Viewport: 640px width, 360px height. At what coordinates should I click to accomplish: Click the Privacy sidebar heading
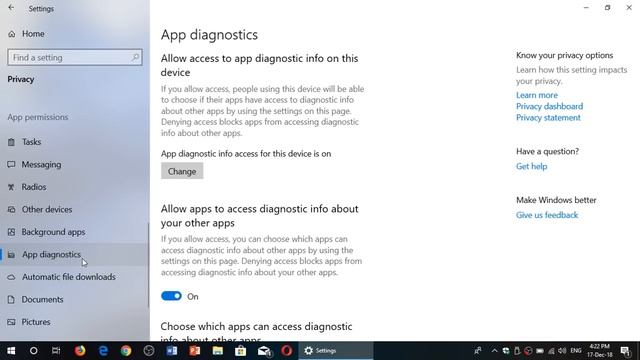[20, 80]
